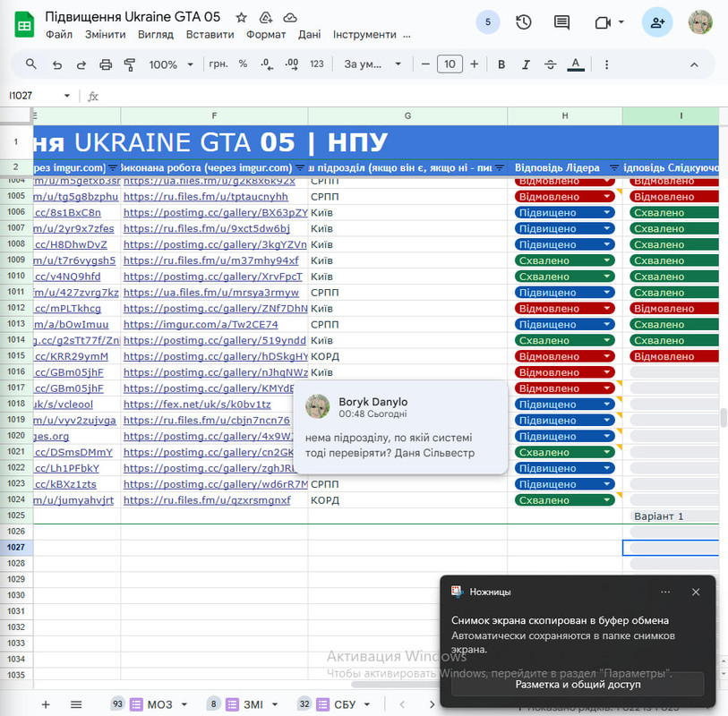Click Разметка и общий доступ button

[x=578, y=685]
